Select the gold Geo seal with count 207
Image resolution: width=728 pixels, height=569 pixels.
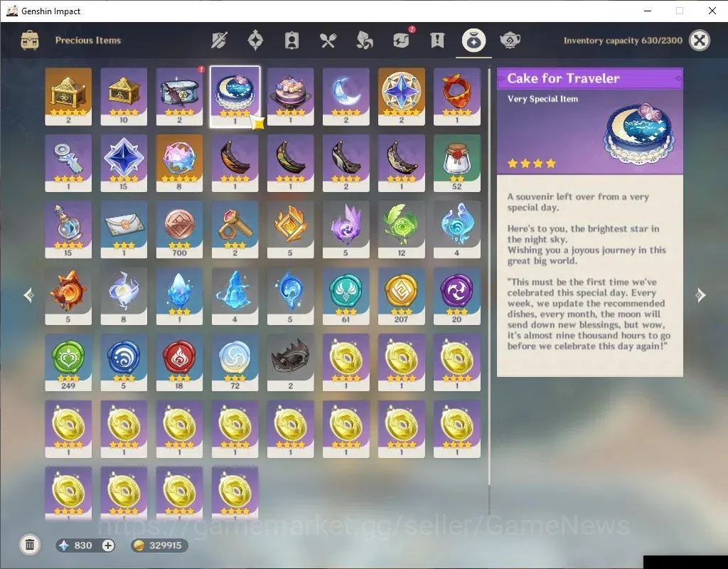(x=401, y=296)
